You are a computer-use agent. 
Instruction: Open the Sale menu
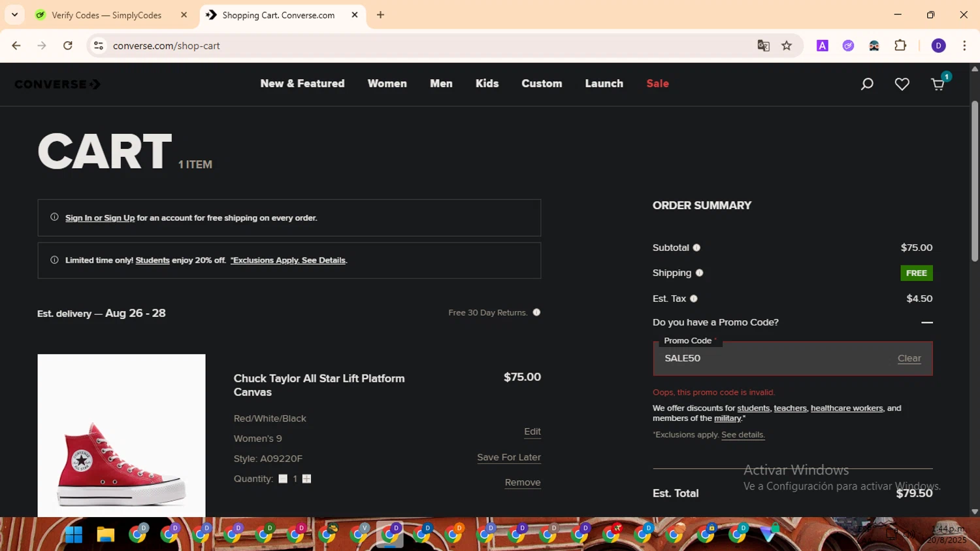point(658,84)
